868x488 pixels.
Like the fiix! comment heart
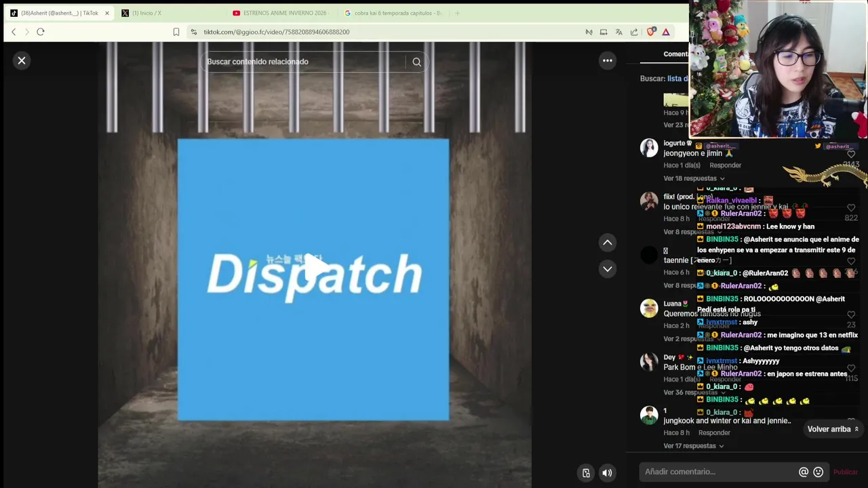(851, 208)
